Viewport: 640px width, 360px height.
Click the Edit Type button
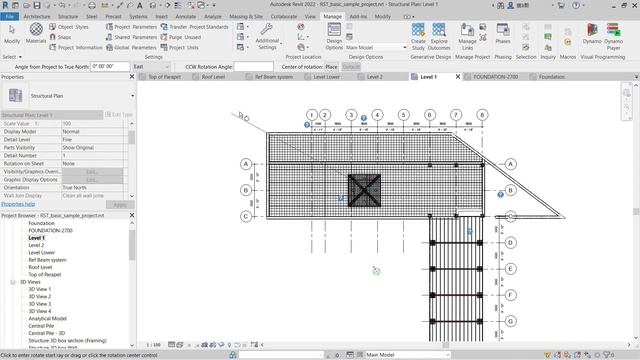tap(119, 115)
